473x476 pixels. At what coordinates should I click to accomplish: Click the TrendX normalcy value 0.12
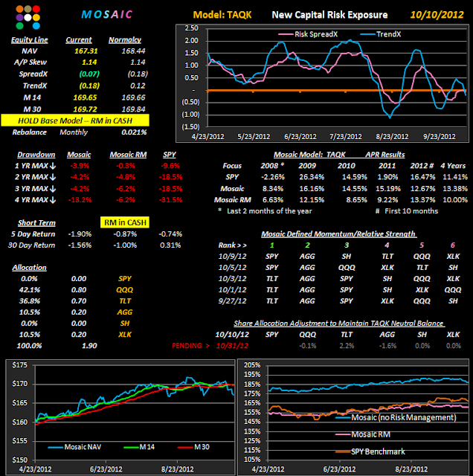click(x=138, y=86)
